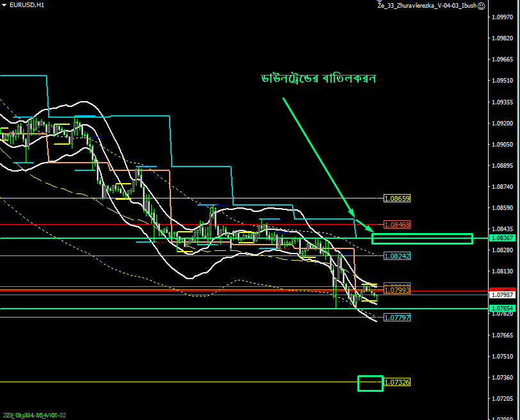Click the white 1.07957 current price marker
The image size is (520, 420).
click(x=502, y=295)
